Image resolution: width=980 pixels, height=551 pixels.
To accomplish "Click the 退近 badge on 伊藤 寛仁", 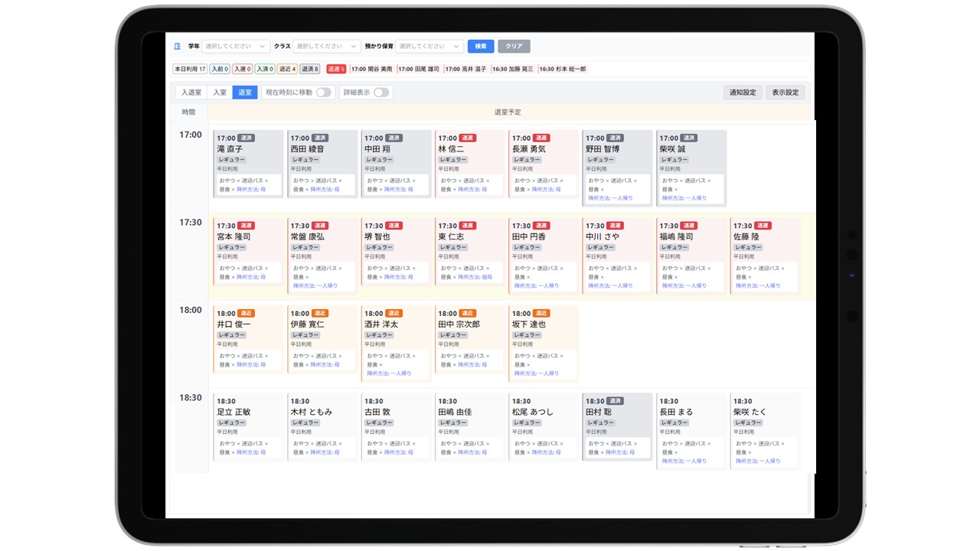I will (320, 313).
